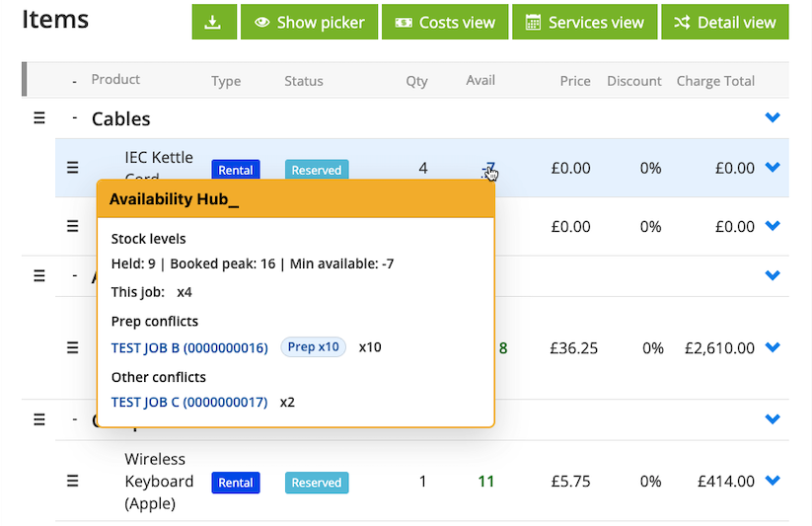Click Charge Total column header
This screenshot has height=526, width=812.
point(715,81)
